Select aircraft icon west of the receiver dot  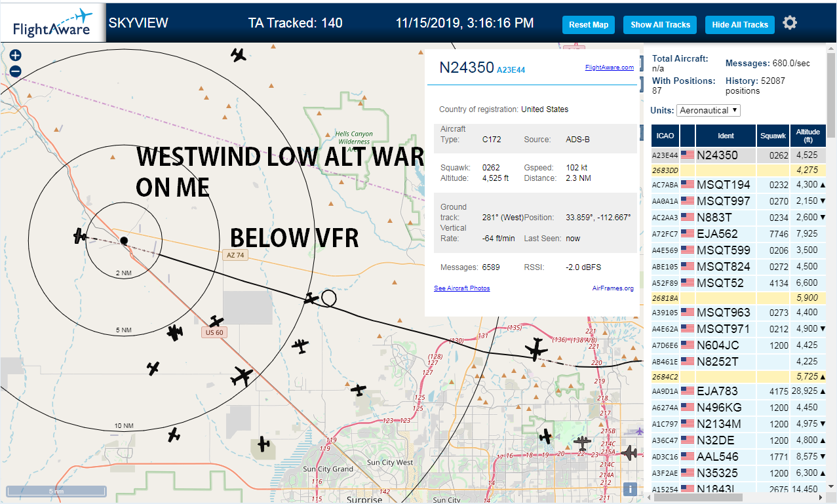click(81, 236)
